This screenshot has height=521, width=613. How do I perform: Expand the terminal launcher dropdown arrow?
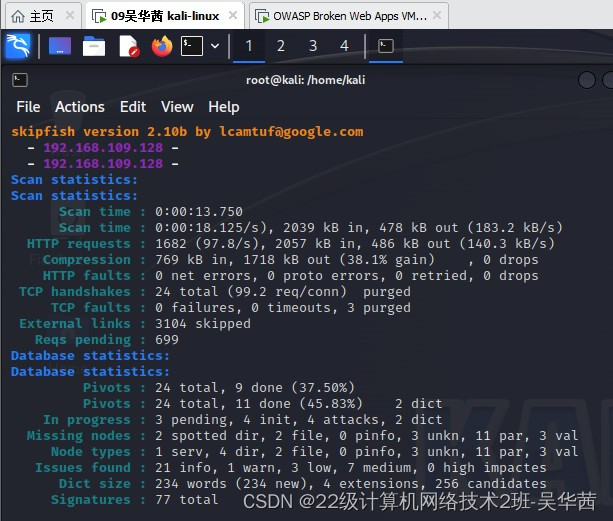pos(215,46)
